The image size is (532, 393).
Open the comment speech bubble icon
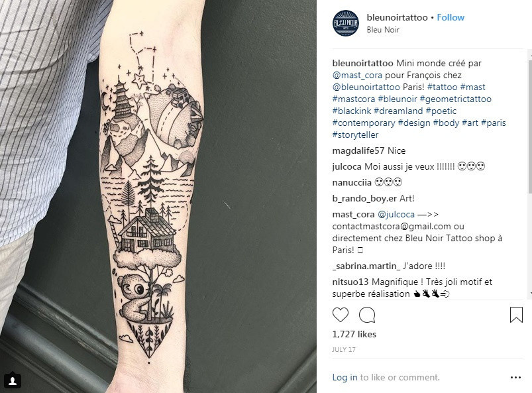pos(367,315)
